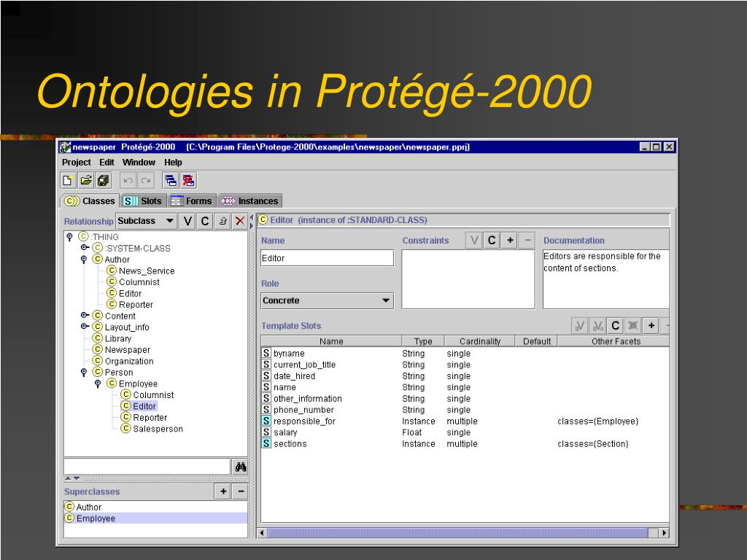
Task: Collapse the Employee tree node
Action: click(x=98, y=384)
